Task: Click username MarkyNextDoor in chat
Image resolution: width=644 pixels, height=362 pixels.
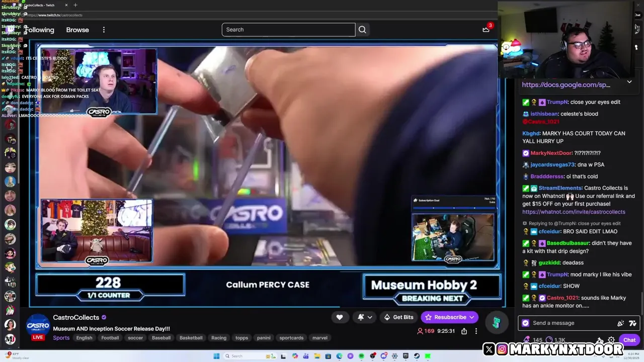Action: pyautogui.click(x=551, y=153)
